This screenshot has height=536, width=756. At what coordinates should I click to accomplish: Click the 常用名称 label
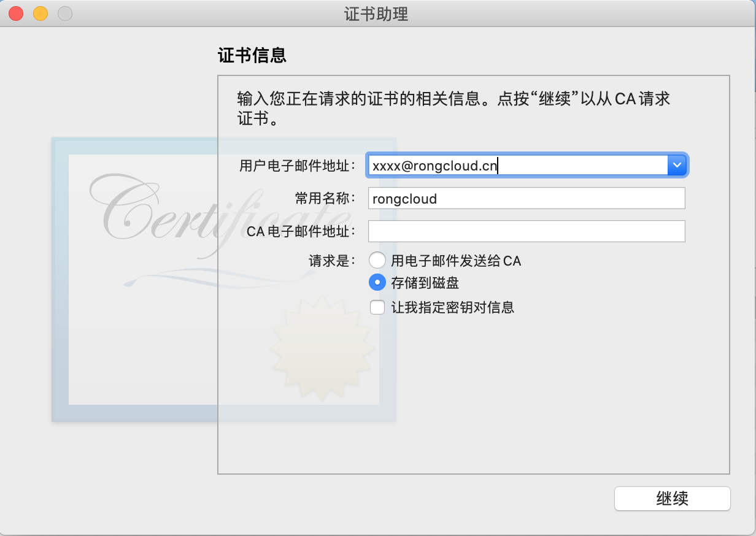[325, 199]
